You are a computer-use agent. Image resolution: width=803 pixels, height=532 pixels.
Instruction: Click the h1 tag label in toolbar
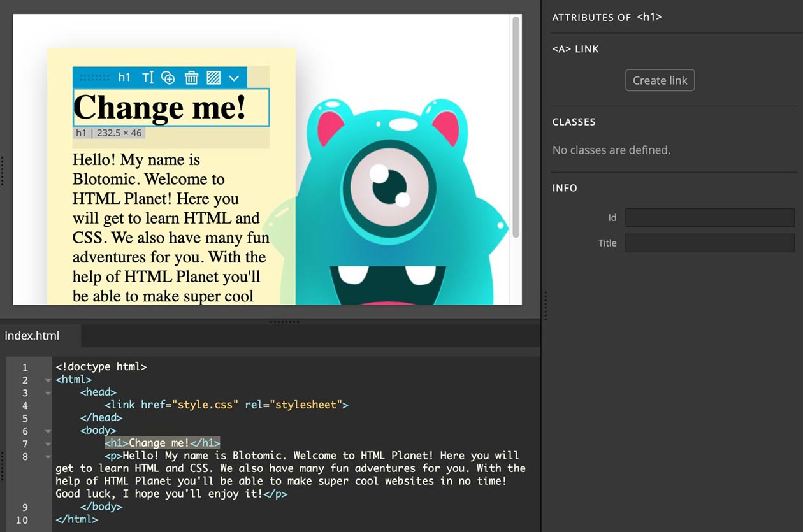[x=124, y=77]
